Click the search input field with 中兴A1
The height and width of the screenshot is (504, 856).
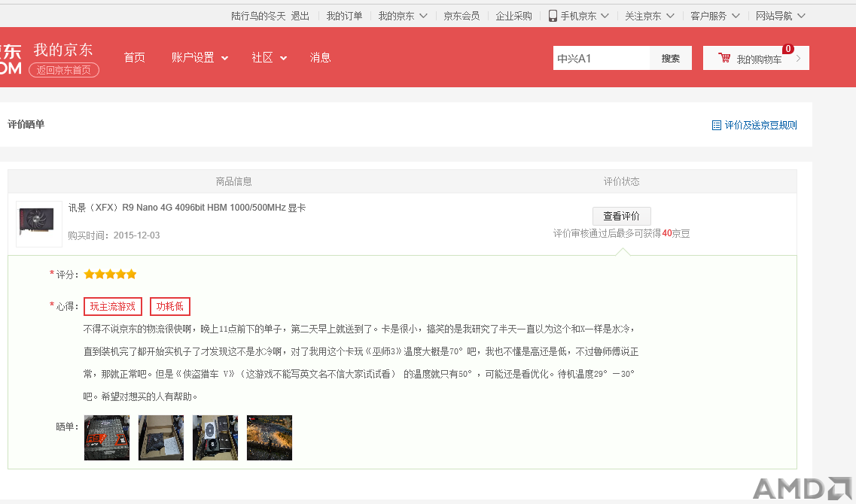tap(601, 59)
